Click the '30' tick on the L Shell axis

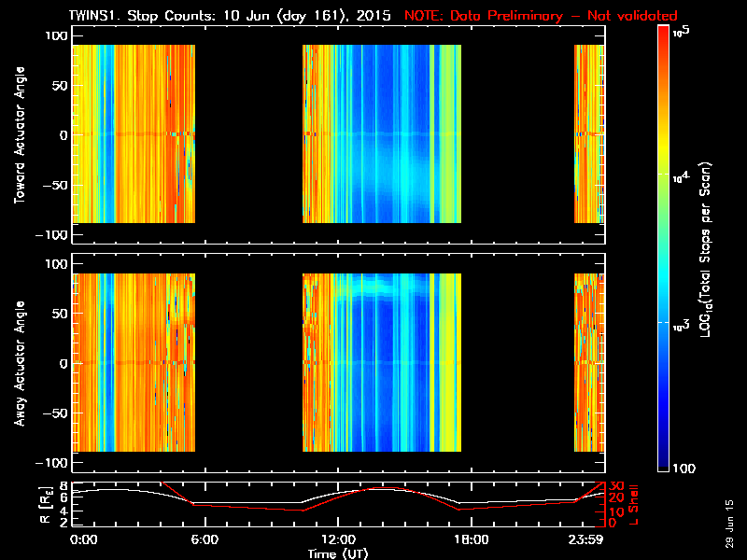617,485
